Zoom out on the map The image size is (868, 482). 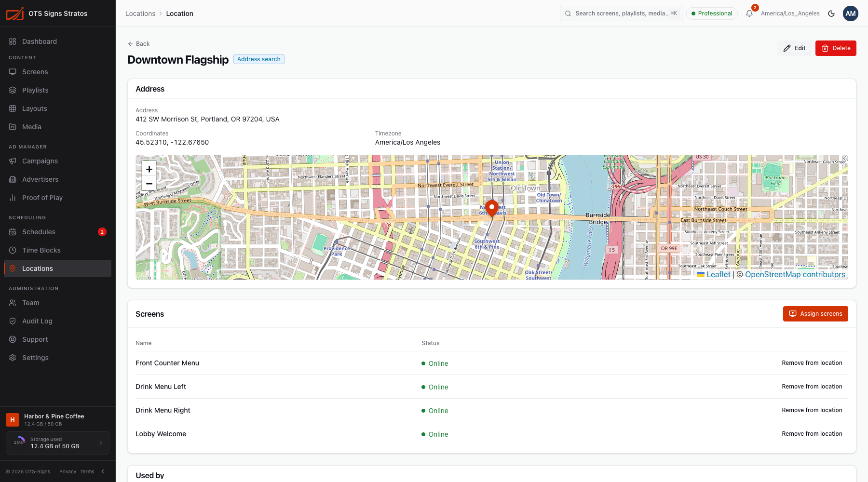pyautogui.click(x=149, y=184)
